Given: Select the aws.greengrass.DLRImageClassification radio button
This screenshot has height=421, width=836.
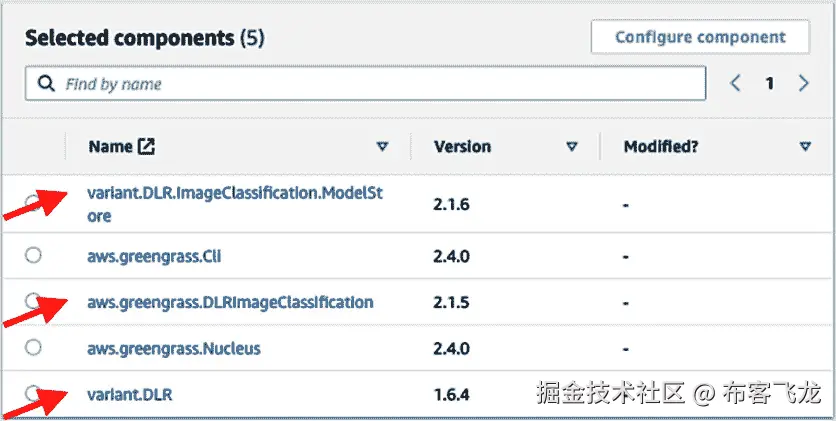Looking at the screenshot, I should click(33, 301).
